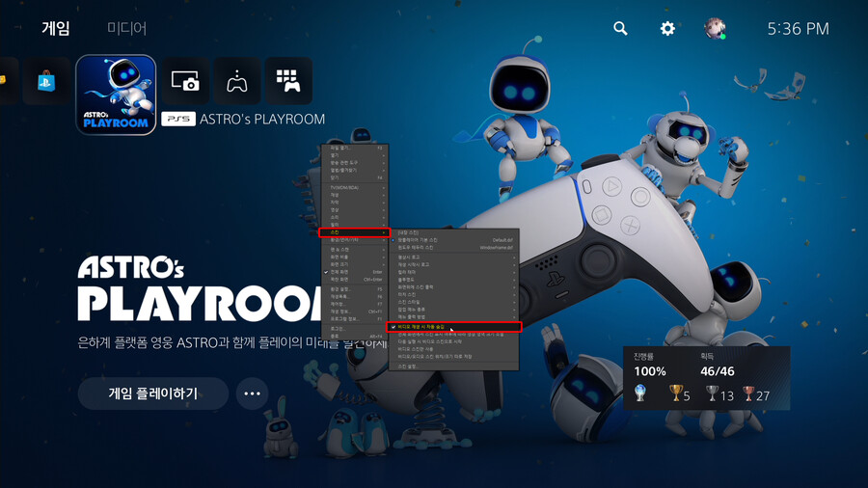Toggle the 확장 화면 Ctrl+Enter menu item
Viewport: 868px width, 488px height.
coord(354,280)
